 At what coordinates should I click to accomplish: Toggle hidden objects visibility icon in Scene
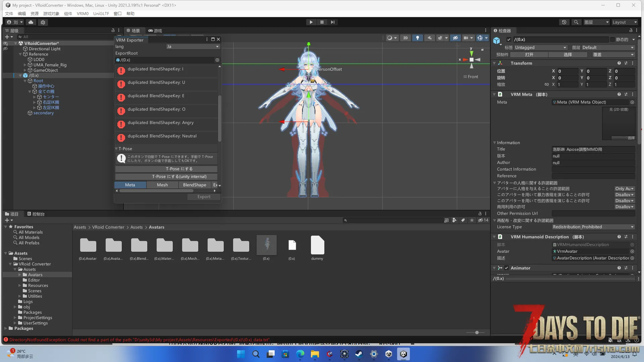coord(455,38)
